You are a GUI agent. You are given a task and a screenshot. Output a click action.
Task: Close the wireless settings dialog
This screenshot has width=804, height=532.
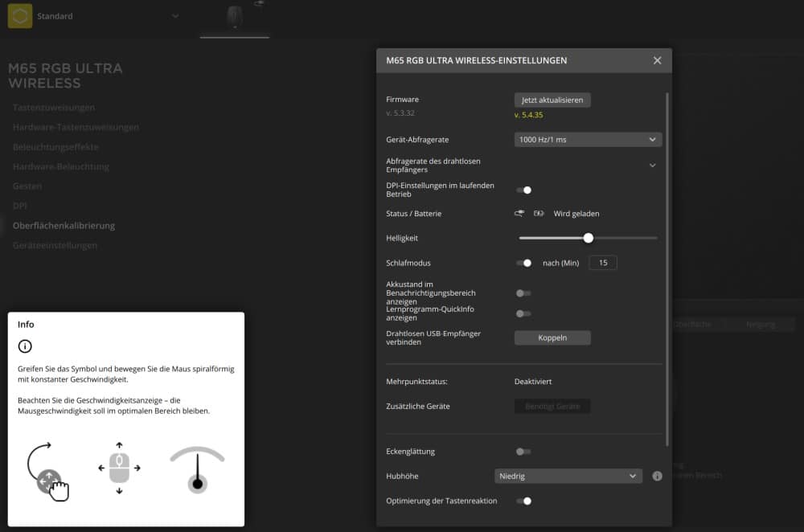pyautogui.click(x=657, y=60)
